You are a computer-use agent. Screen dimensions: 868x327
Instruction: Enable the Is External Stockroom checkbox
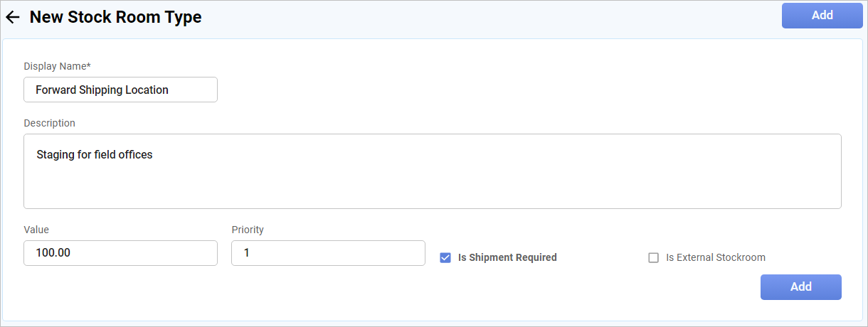(x=653, y=258)
